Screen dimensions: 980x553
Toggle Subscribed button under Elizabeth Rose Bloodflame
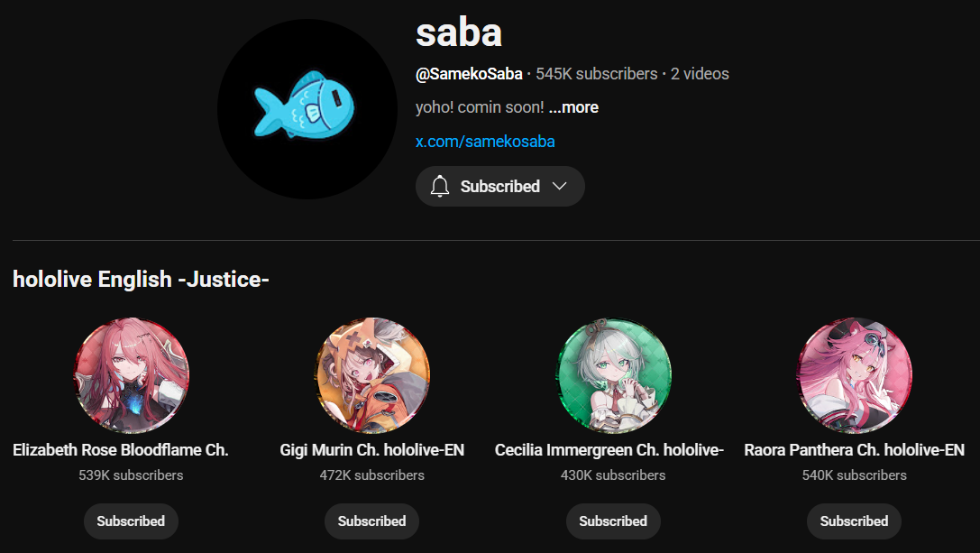tap(132, 521)
